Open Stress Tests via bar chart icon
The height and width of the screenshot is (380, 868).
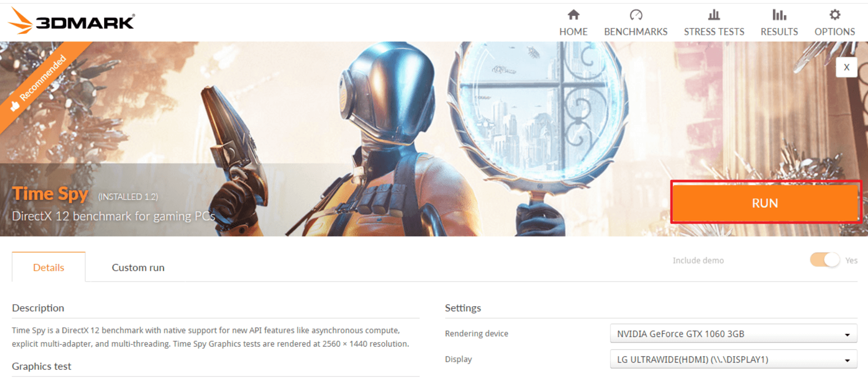[714, 14]
